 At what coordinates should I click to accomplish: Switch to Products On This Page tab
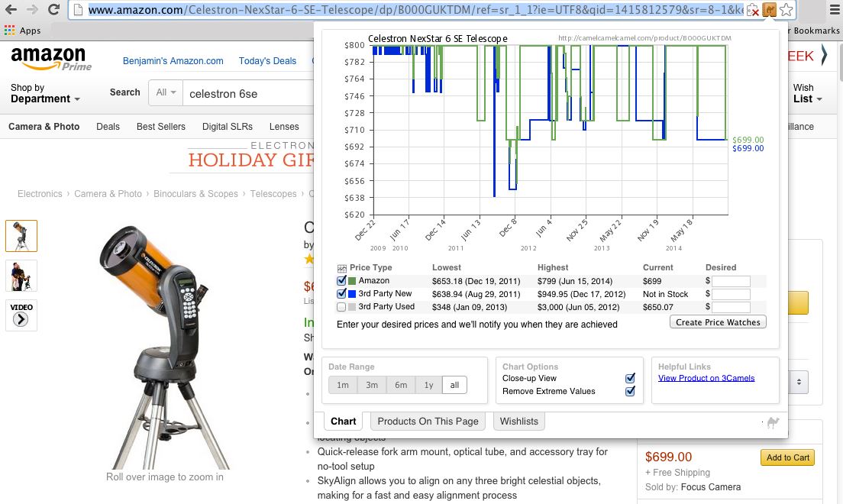click(428, 422)
